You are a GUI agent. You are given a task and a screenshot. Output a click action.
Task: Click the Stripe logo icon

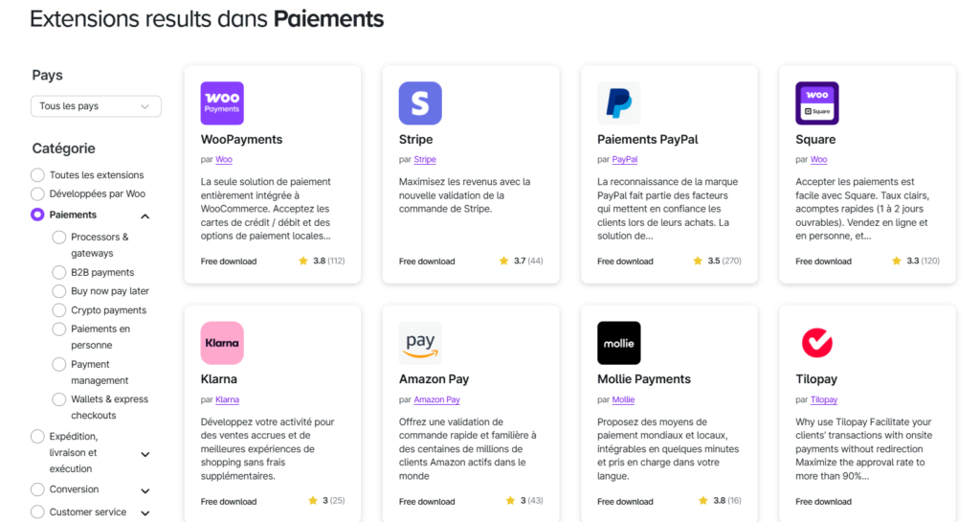420,103
